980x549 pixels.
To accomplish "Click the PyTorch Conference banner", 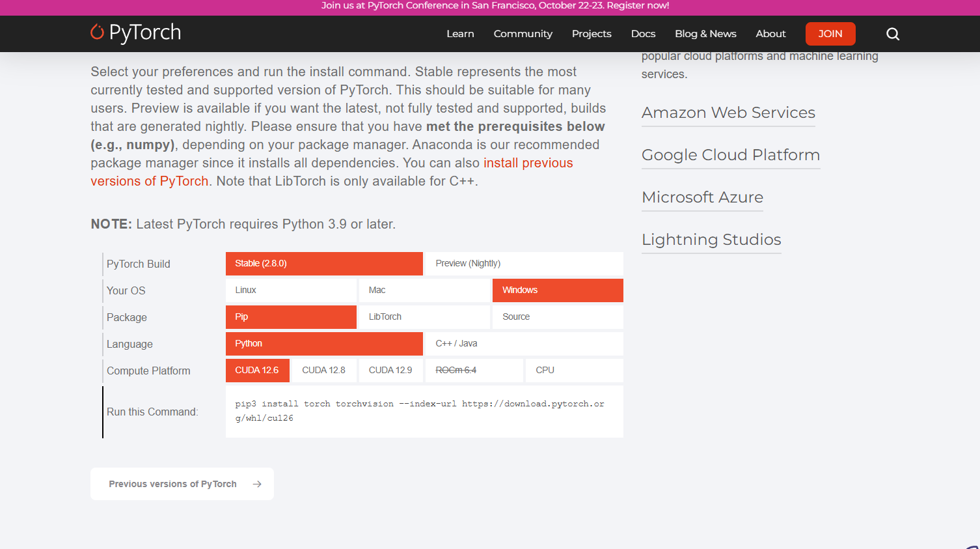I will tap(495, 6).
